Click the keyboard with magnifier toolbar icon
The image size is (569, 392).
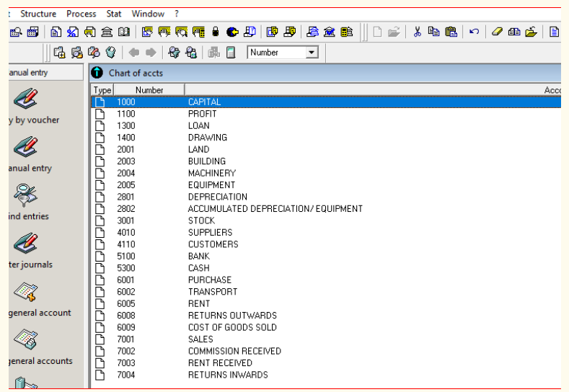tap(15, 32)
